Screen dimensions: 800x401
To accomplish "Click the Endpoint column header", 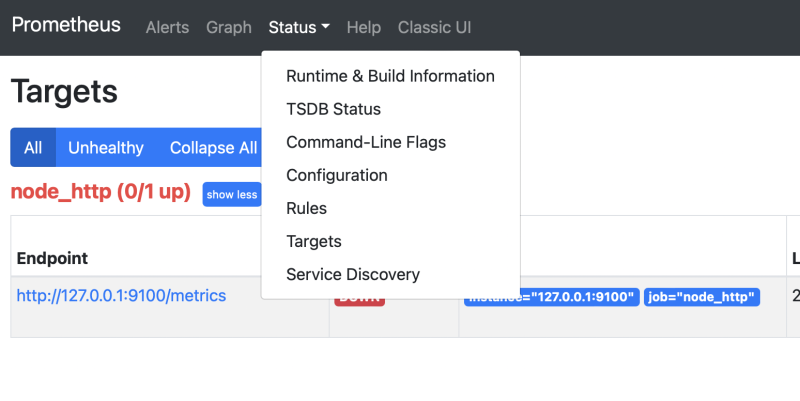I will point(53,258).
